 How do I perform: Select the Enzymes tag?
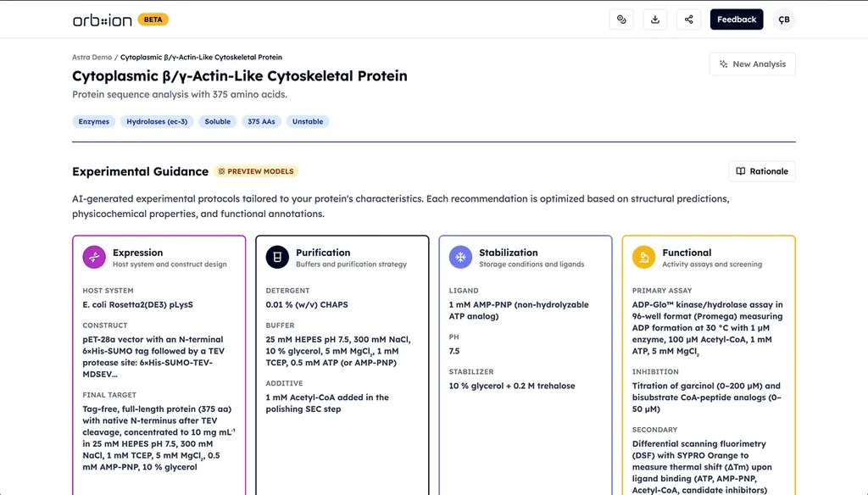pyautogui.click(x=93, y=121)
